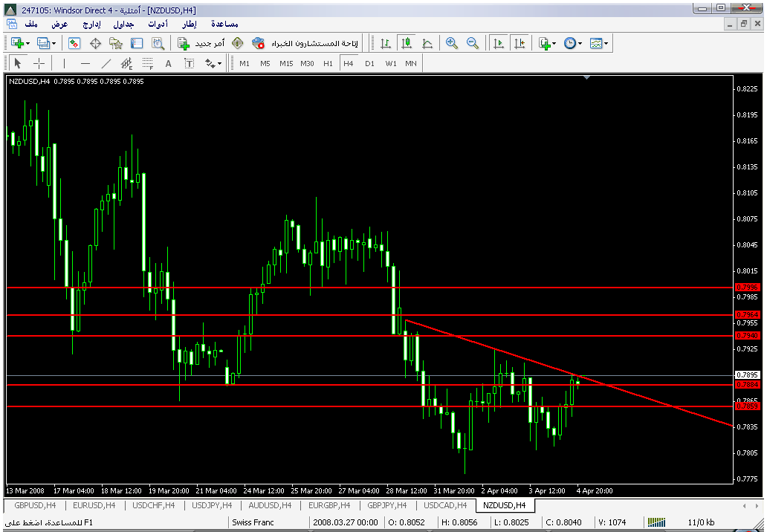Viewport: 767px width, 532px height.
Task: Switch to D1 timeframe
Action: pyautogui.click(x=369, y=63)
